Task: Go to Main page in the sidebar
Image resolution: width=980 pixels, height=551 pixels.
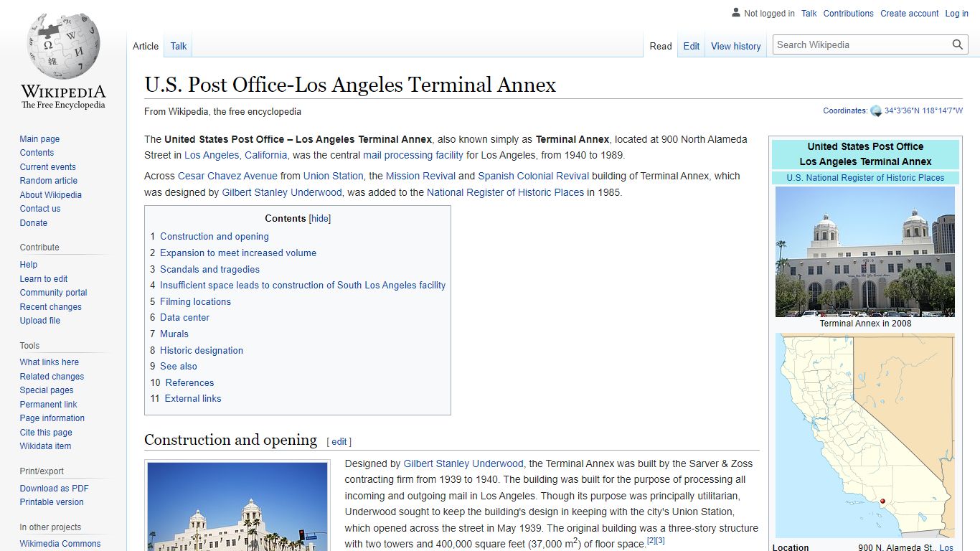Action: (39, 139)
